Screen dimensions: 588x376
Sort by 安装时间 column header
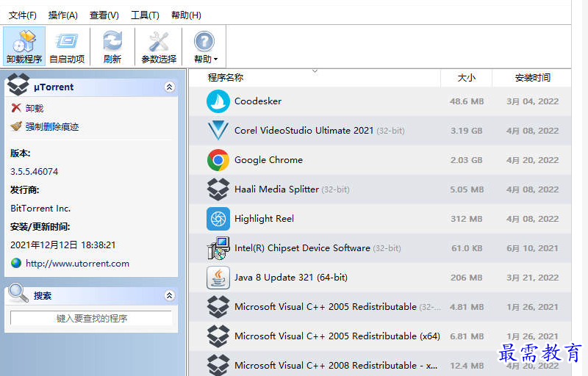pos(532,78)
